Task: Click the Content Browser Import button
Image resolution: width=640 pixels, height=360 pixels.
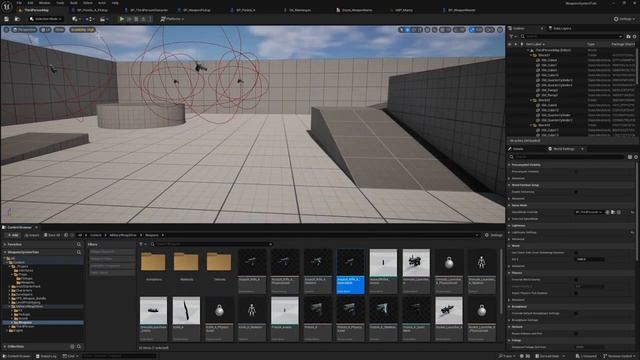Action: 32,235
